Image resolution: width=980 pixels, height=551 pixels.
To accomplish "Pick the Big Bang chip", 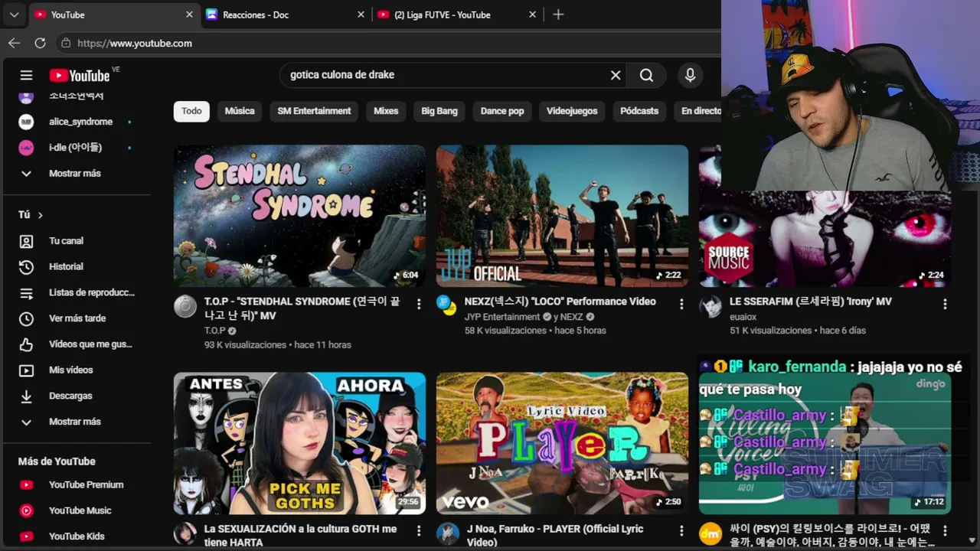I will click(x=439, y=111).
